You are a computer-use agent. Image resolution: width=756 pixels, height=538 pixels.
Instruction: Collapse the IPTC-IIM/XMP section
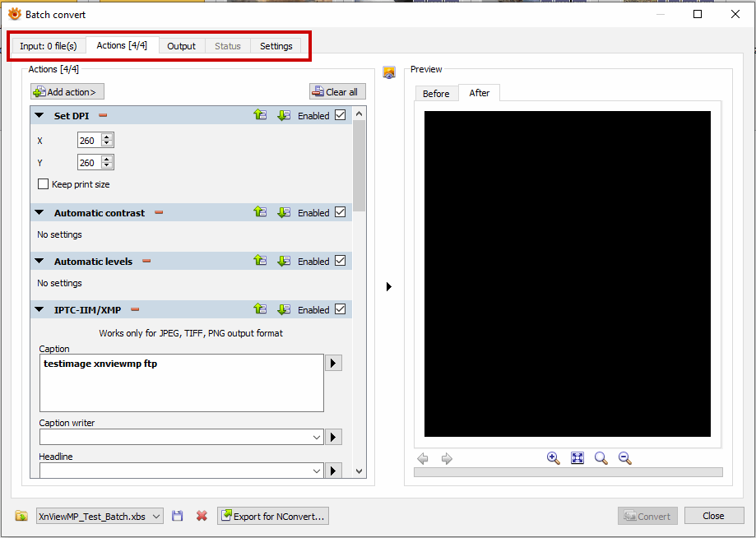click(x=39, y=309)
